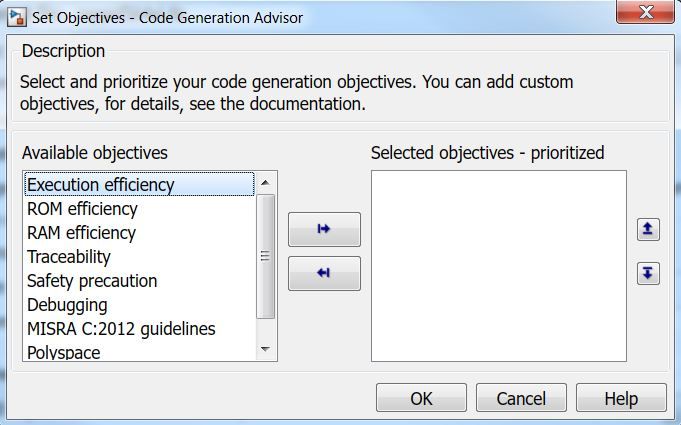The height and width of the screenshot is (425, 681).
Task: Pick the Safety precaution objective
Action: [x=92, y=281]
